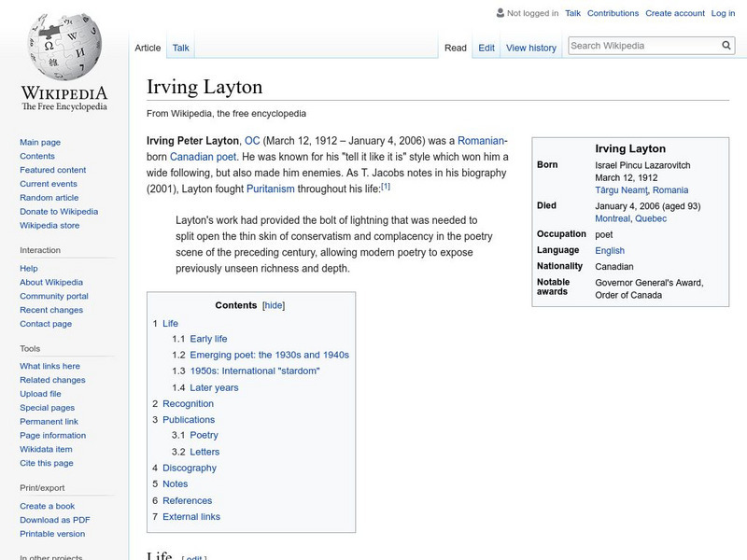The width and height of the screenshot is (747, 560).
Task: Click the search magnifying glass icon
Action: (726, 46)
